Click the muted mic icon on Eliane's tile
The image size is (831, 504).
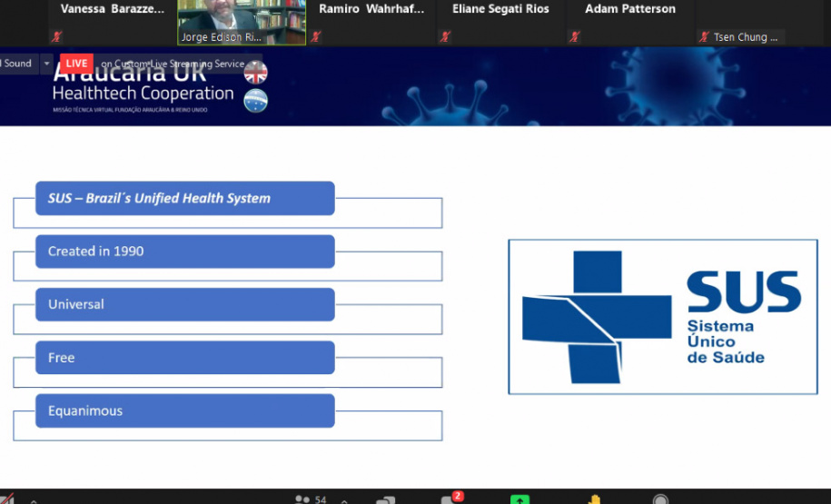coord(445,37)
